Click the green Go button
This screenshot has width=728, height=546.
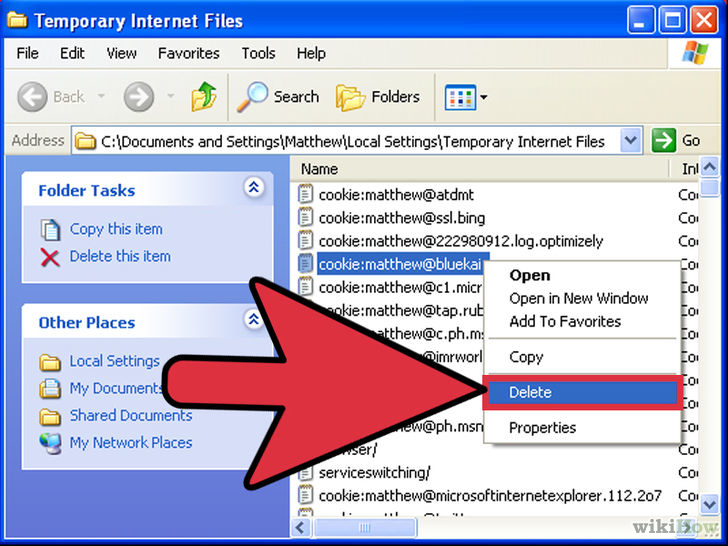tap(676, 140)
